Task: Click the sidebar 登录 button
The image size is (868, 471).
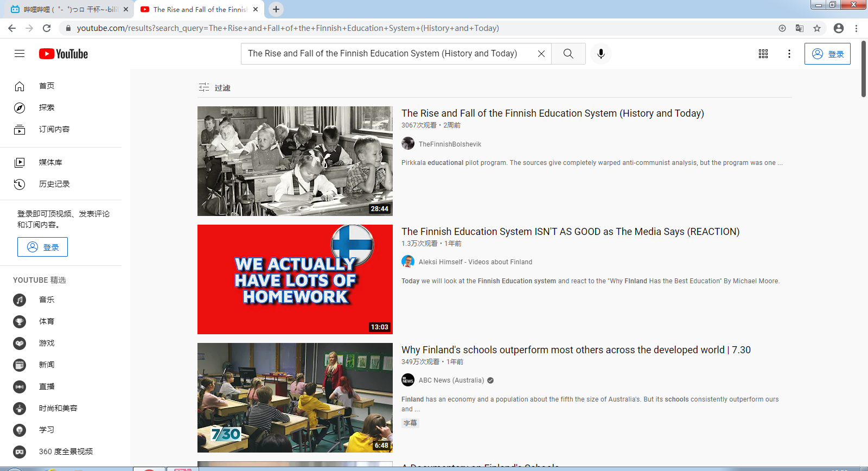Action: pyautogui.click(x=42, y=247)
